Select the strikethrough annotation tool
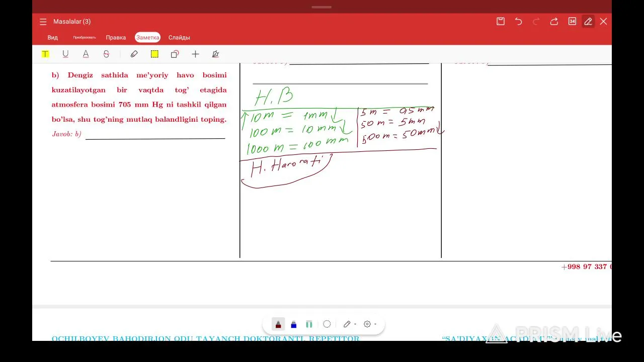Image resolution: width=644 pixels, height=362 pixels. click(x=106, y=54)
